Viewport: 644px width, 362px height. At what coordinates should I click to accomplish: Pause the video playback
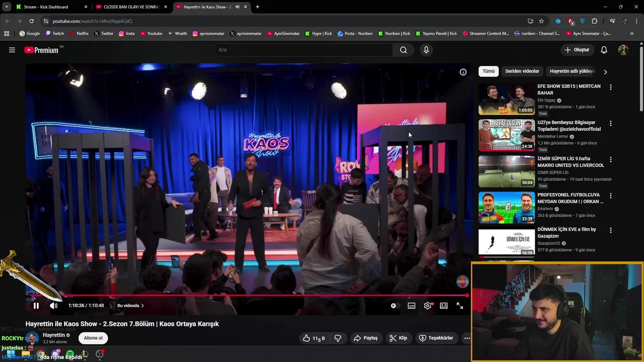click(x=36, y=306)
